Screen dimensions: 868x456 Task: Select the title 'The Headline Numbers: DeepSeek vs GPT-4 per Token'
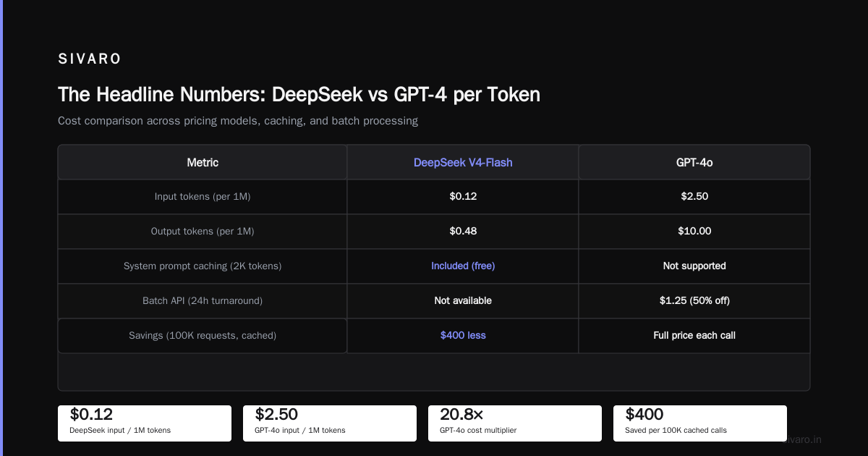299,94
